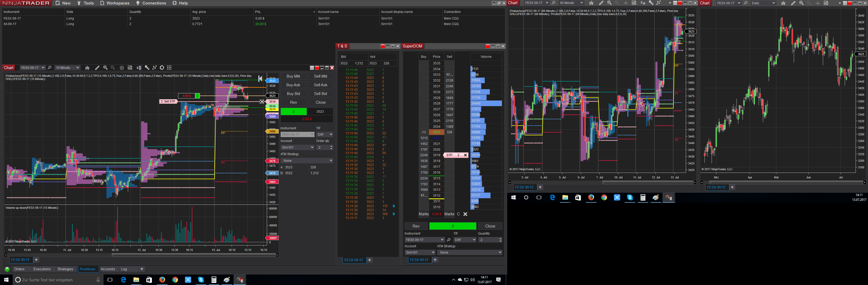The image size is (868, 285).
Task: Open Strategies in 15 Minute chart toolbar
Action: coord(155,68)
